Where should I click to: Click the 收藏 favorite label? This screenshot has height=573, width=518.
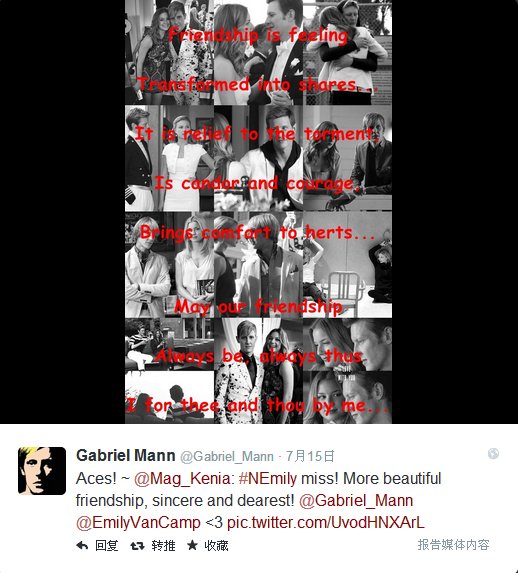(216, 546)
